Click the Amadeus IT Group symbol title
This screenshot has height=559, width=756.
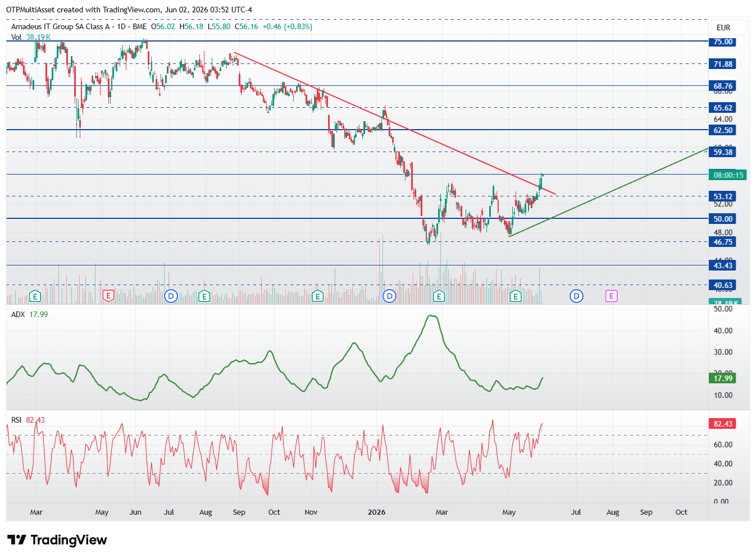click(61, 26)
